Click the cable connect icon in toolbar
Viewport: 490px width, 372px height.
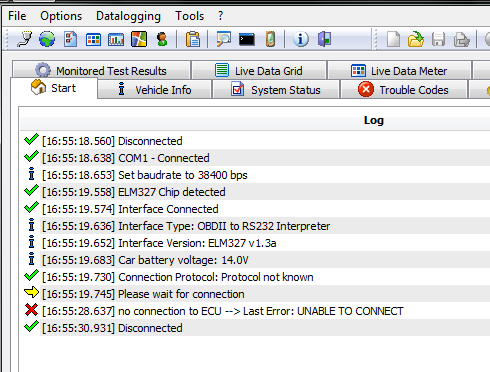(24, 39)
